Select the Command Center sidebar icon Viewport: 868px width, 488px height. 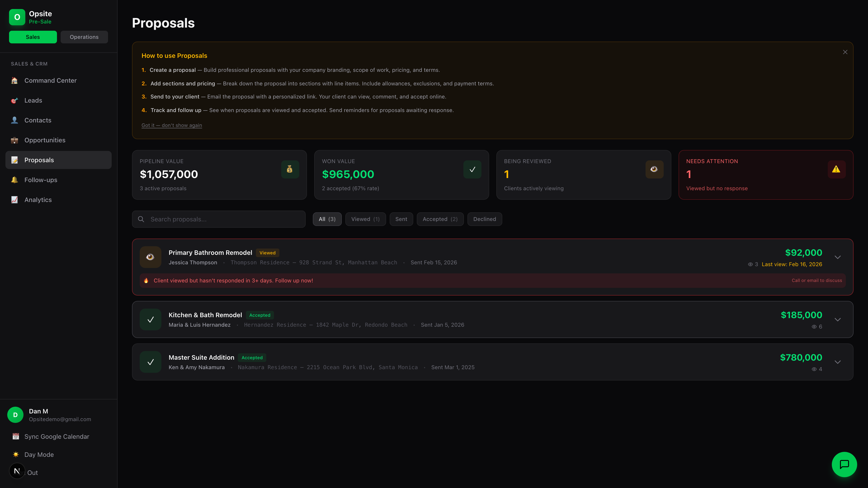click(x=14, y=80)
